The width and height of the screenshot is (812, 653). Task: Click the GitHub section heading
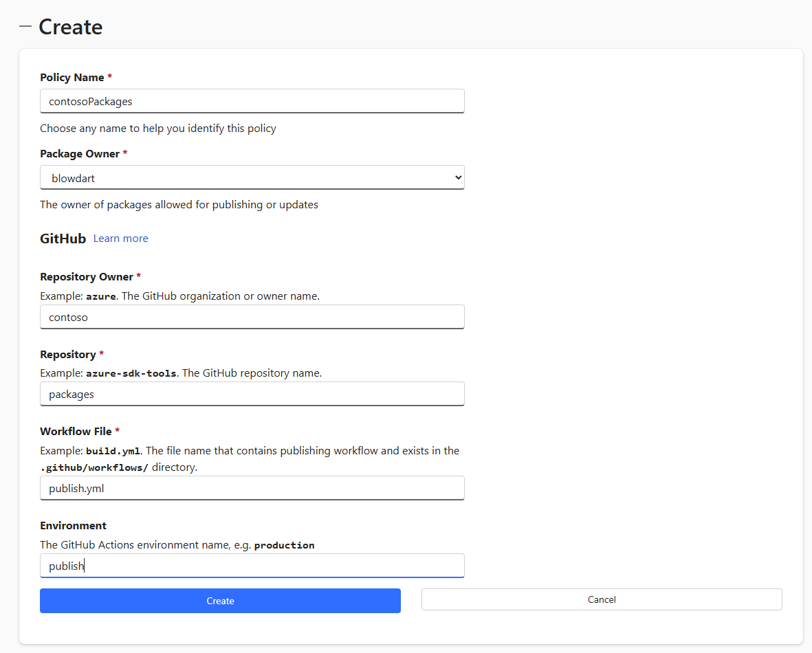[63, 238]
